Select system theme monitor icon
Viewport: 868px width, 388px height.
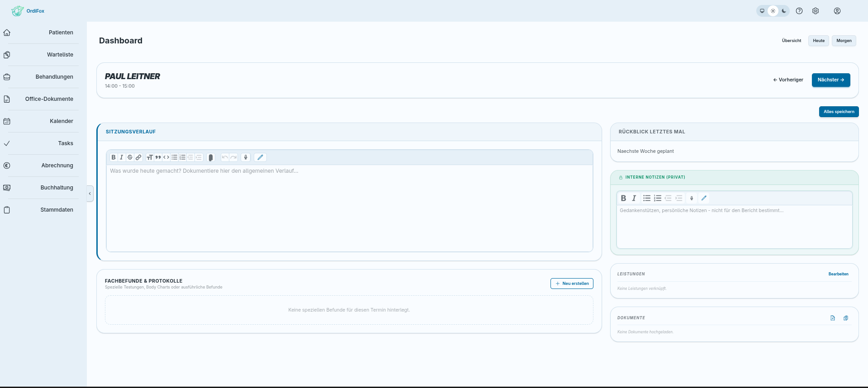(762, 11)
